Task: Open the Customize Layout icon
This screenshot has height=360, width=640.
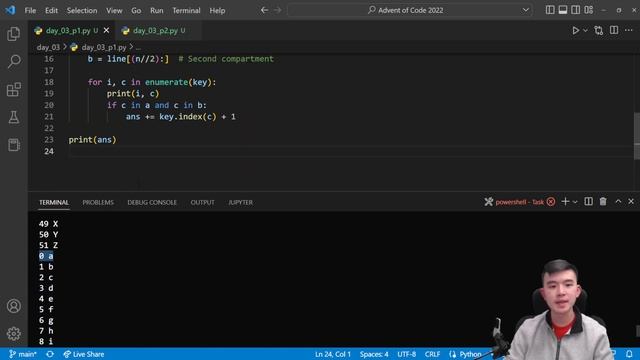Action: pos(589,10)
